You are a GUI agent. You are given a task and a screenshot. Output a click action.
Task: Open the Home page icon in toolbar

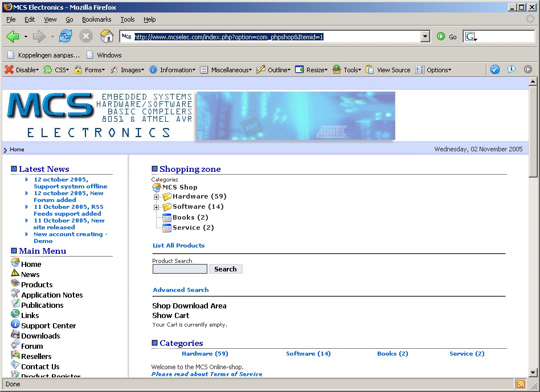click(107, 36)
